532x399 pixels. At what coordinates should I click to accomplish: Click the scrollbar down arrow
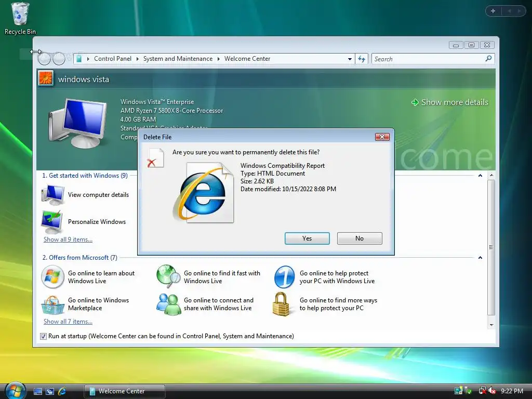point(491,325)
